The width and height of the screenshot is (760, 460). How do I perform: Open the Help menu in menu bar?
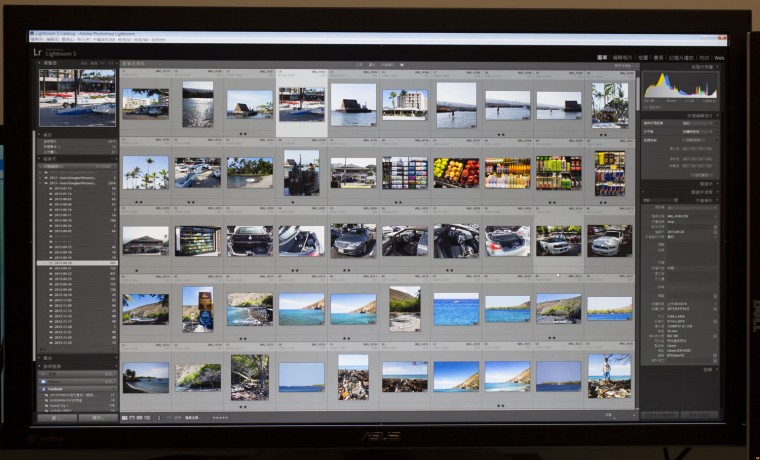click(x=158, y=40)
